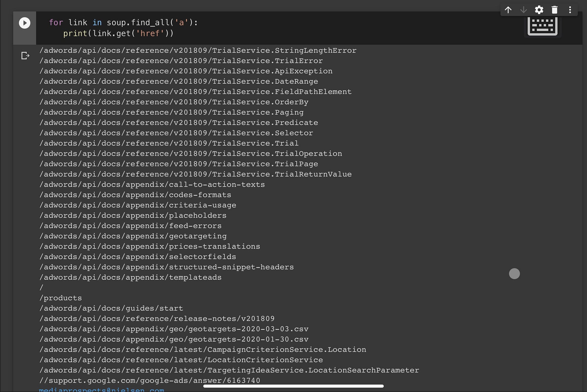The height and width of the screenshot is (392, 587).
Task: Click the output toggle icon beside results
Action: [25, 55]
